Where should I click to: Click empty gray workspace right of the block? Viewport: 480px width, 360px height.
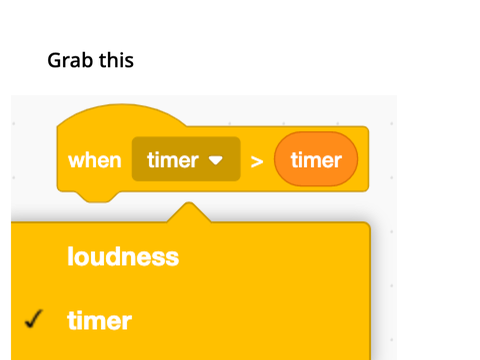[383, 158]
